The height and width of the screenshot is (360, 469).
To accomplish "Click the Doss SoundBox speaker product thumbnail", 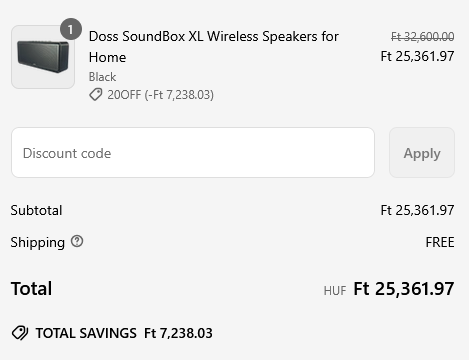I will click(43, 57).
